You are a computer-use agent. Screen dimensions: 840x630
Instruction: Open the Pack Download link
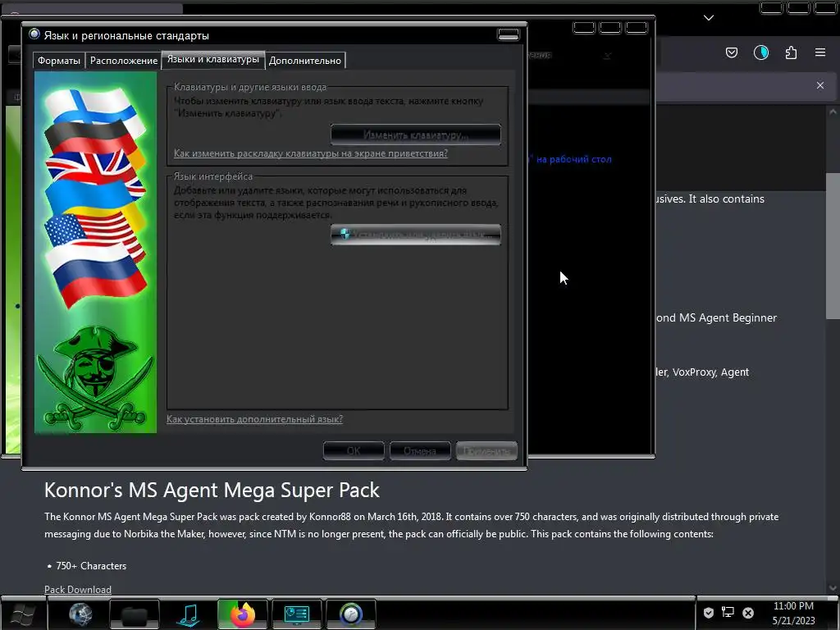point(78,589)
